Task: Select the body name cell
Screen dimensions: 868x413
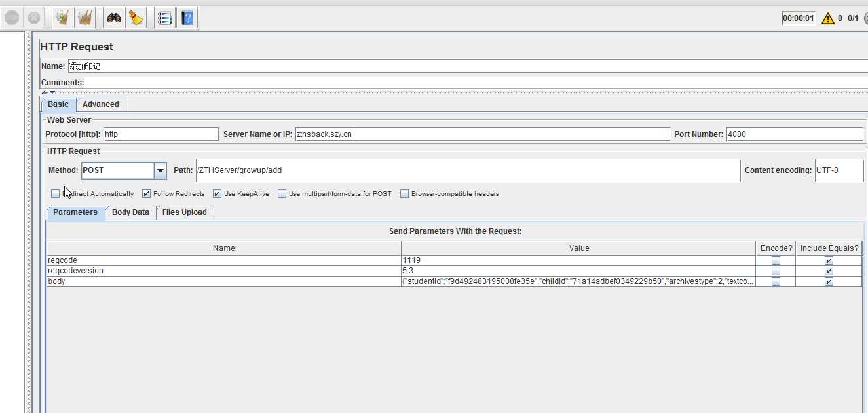Action: [x=224, y=282]
